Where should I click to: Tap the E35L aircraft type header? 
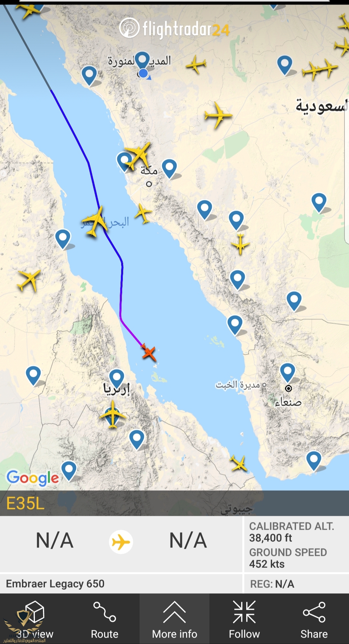point(26,503)
